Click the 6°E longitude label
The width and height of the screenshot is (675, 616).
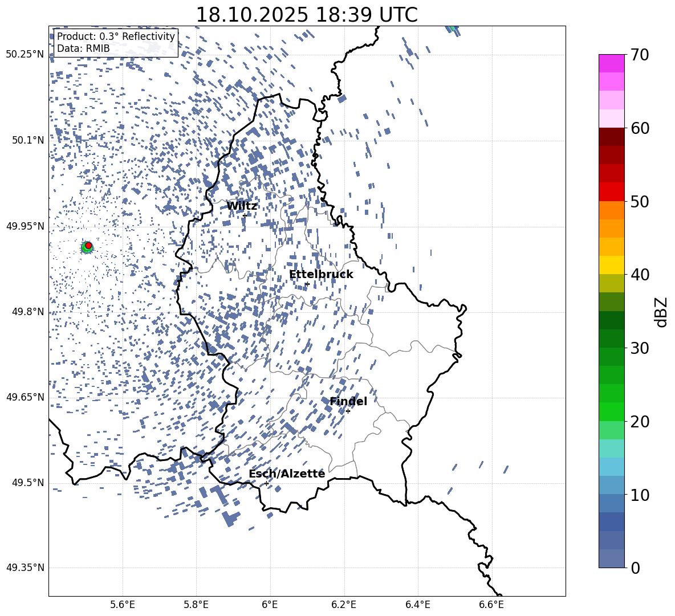[x=270, y=605]
